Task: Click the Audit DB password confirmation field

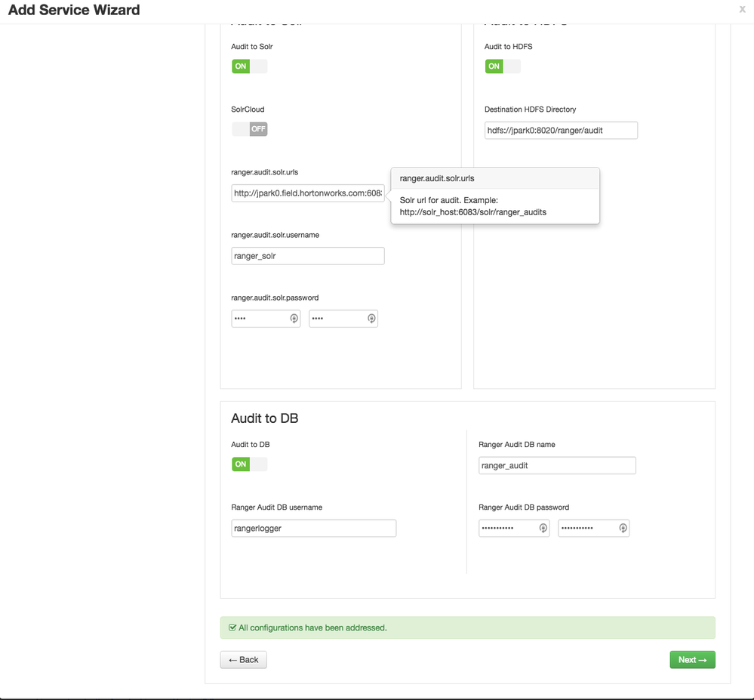Action: click(x=587, y=529)
